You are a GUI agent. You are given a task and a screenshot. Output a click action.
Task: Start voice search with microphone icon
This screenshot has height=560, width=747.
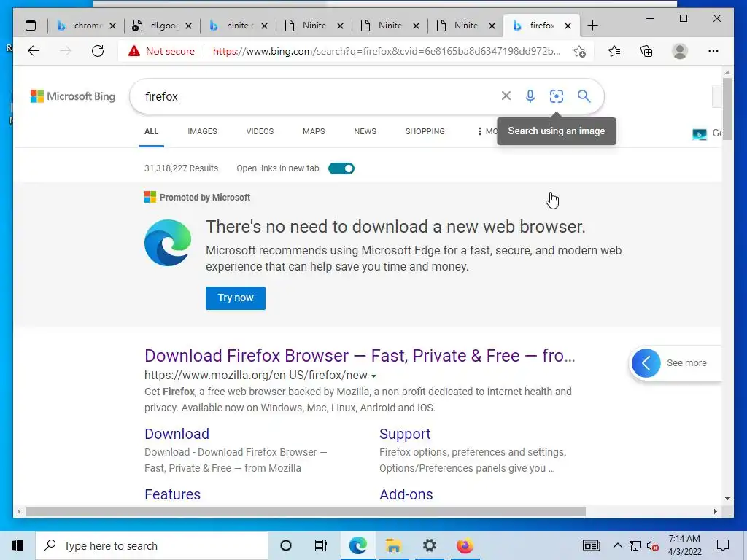(x=530, y=96)
